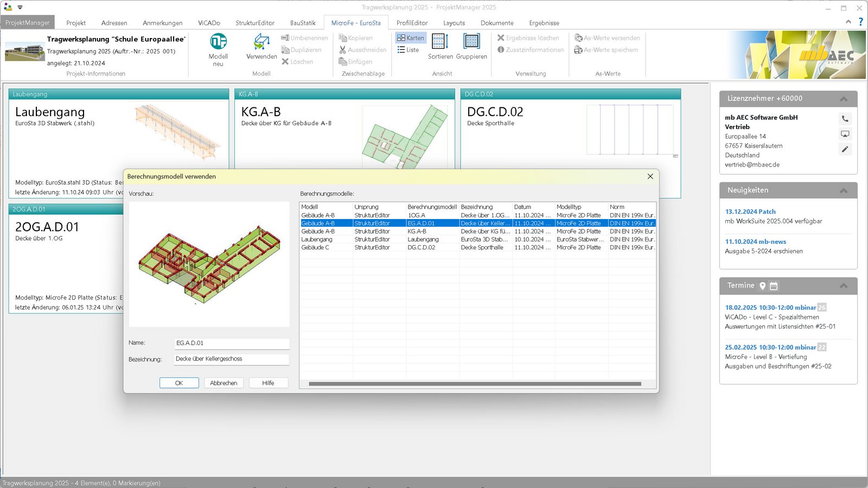Click Kopieren in Zwischenablage
The width and height of the screenshot is (868, 488).
click(355, 38)
